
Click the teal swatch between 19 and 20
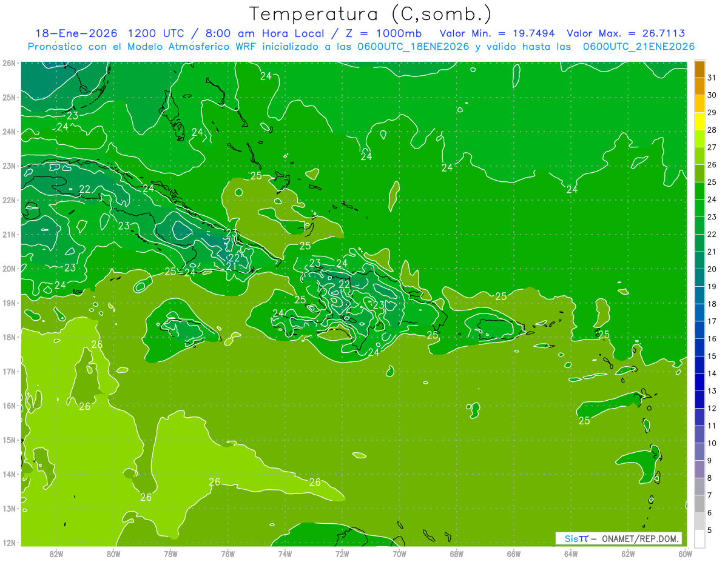(x=699, y=278)
